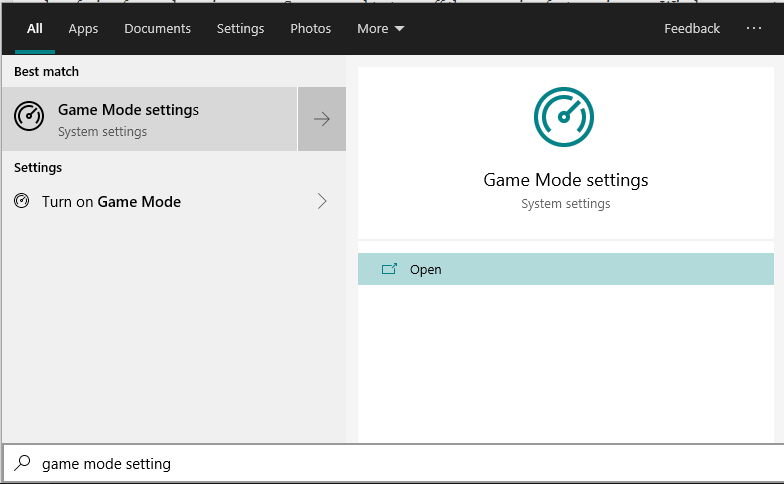Click the speedometer icon in best match result
Image resolution: width=784 pixels, height=484 pixels.
29,116
